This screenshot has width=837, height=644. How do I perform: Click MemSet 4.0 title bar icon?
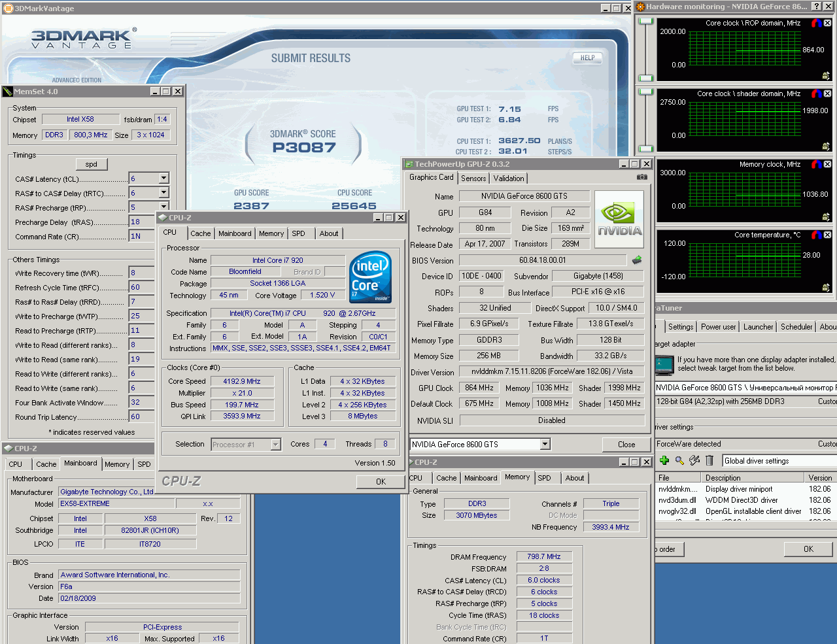point(8,92)
